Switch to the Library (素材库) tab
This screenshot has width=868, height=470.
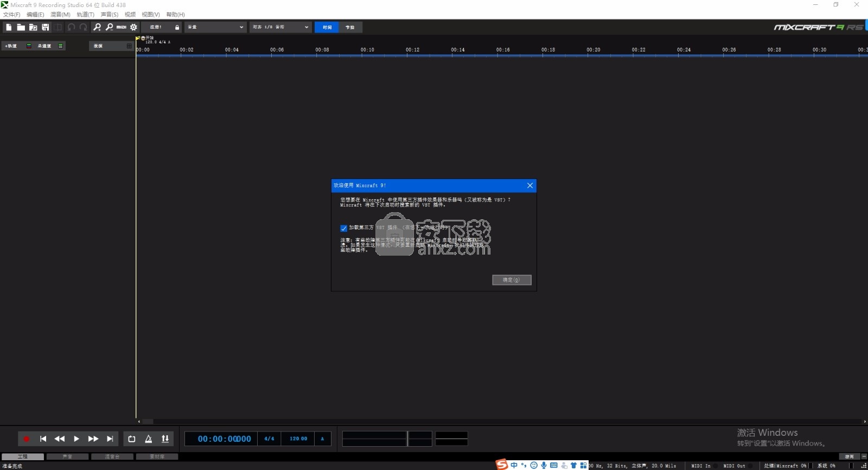[x=157, y=457]
